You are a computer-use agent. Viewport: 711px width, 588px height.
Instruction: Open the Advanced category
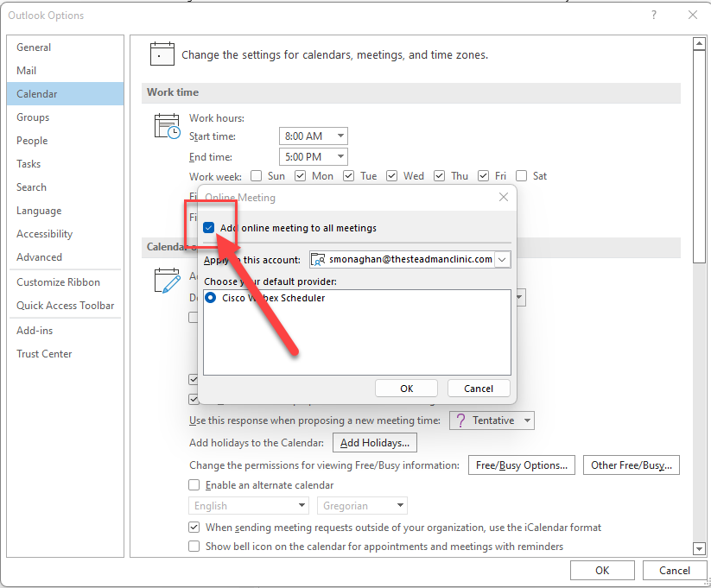coord(66,257)
